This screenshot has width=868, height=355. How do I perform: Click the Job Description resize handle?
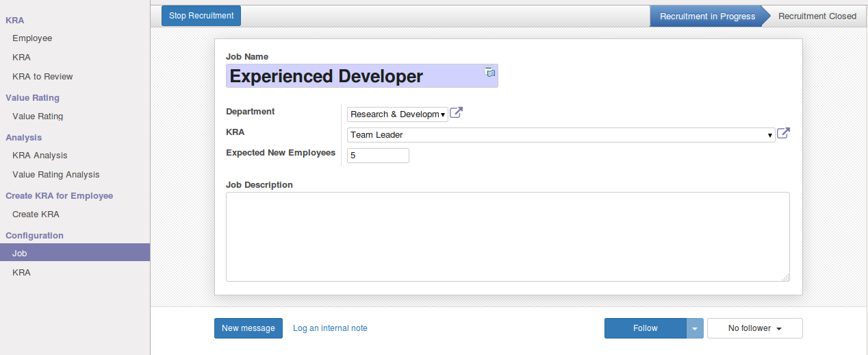point(785,277)
